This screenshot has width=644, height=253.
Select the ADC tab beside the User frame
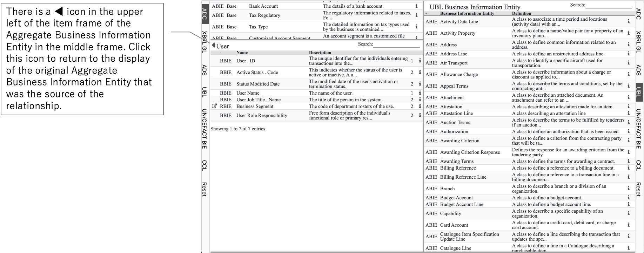[x=204, y=14]
